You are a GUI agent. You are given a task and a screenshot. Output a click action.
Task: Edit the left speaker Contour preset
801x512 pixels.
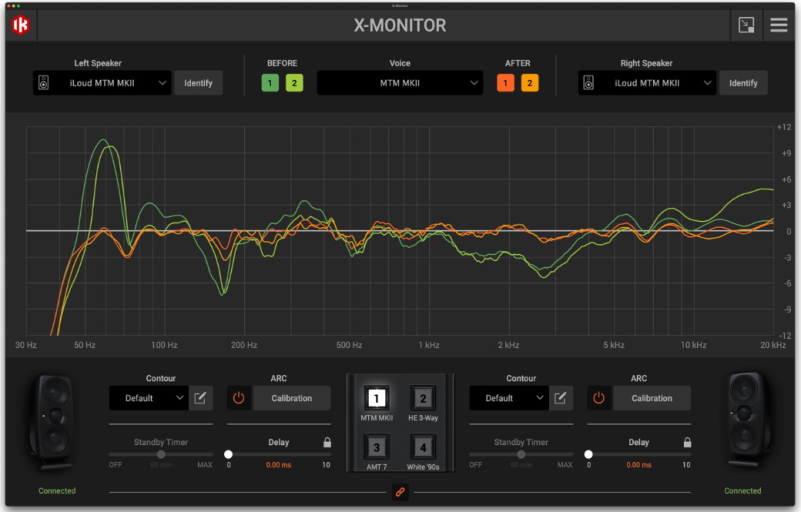pos(200,398)
